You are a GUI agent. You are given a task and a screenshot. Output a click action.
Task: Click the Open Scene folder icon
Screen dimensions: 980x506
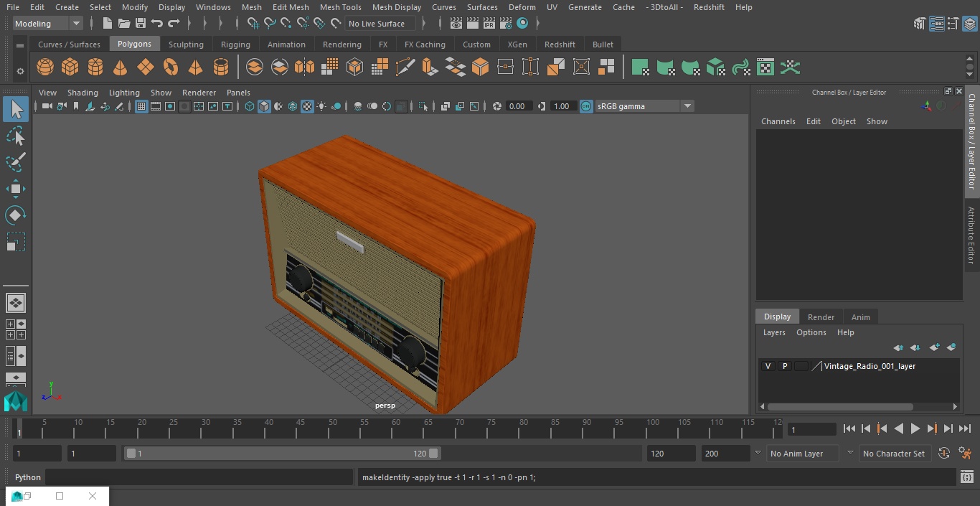[x=124, y=24]
